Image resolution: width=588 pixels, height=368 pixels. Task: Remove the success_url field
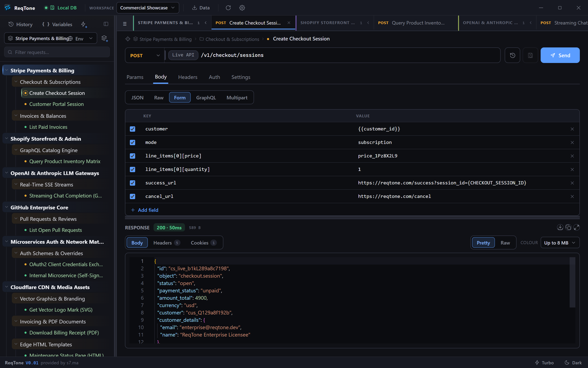point(572,183)
